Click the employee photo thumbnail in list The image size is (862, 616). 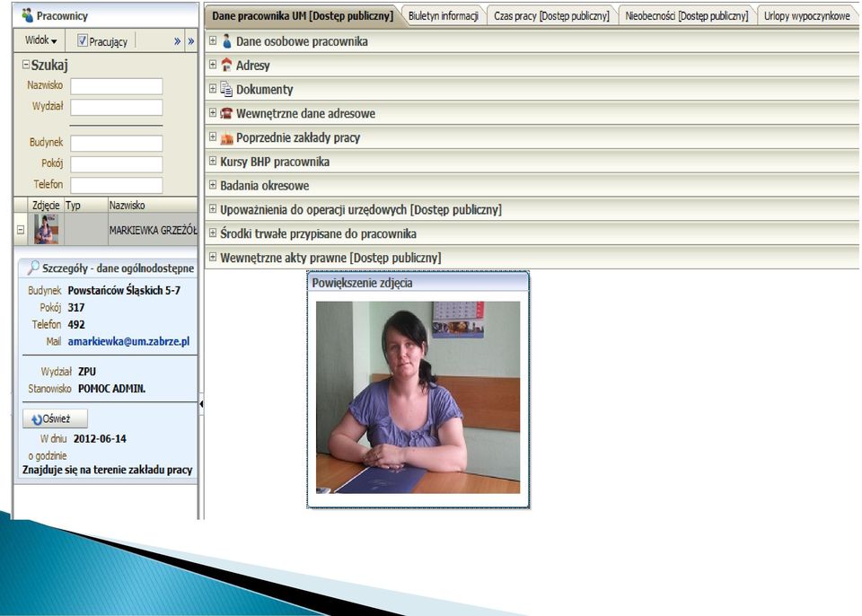pos(46,229)
